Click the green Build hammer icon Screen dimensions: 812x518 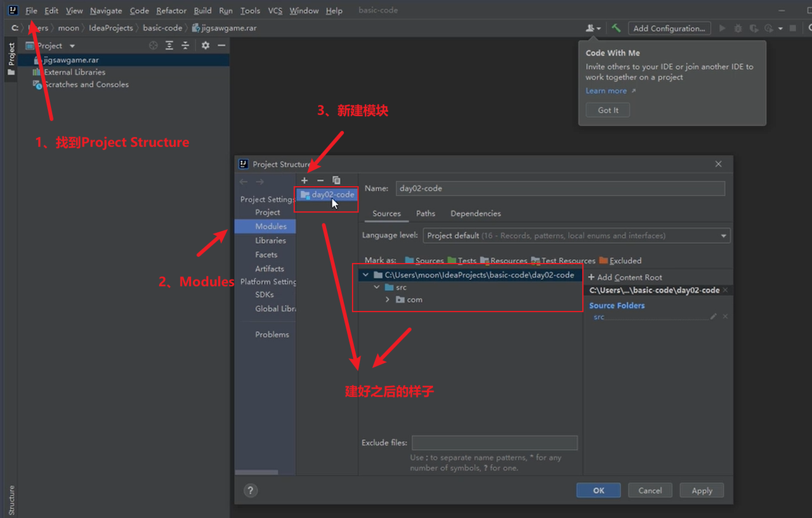point(616,28)
